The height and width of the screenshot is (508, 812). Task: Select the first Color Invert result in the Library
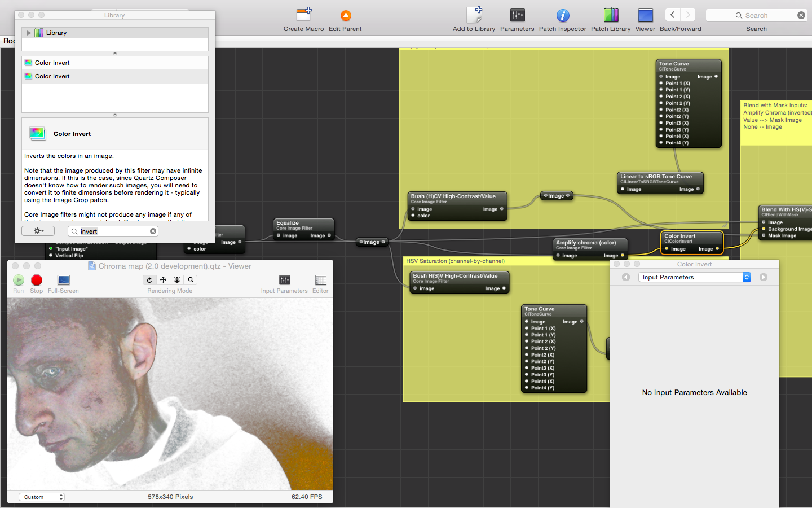coord(115,63)
